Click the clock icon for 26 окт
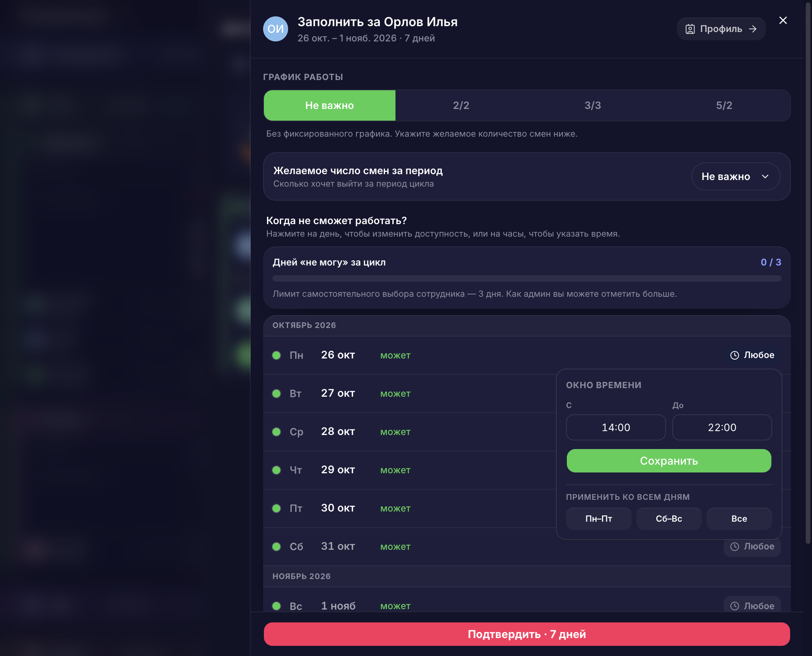This screenshot has width=812, height=656. (x=735, y=355)
